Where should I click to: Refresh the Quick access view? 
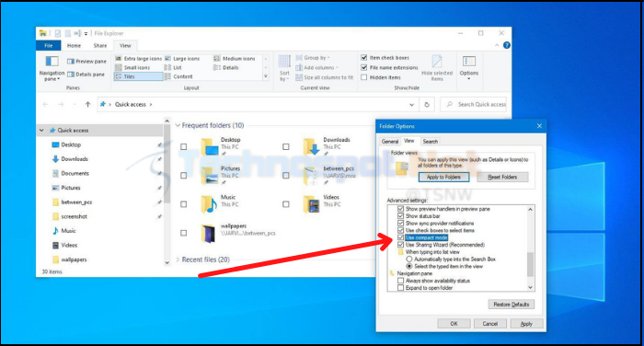(427, 104)
